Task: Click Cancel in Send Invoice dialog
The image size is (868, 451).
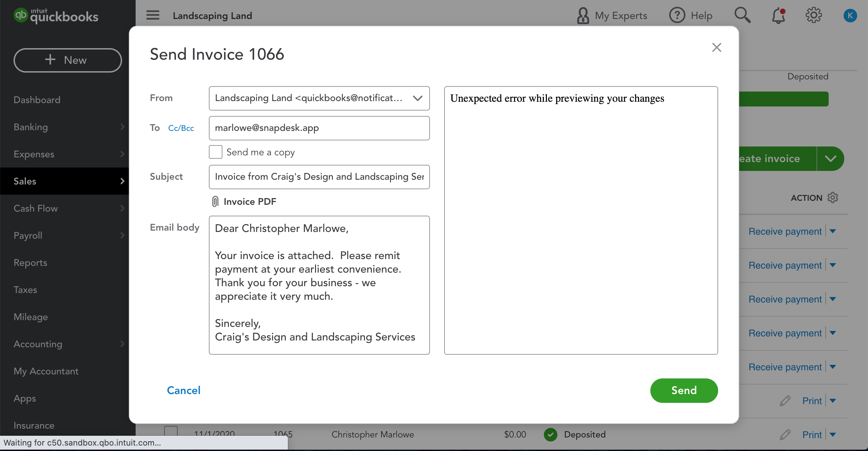Action: click(183, 390)
